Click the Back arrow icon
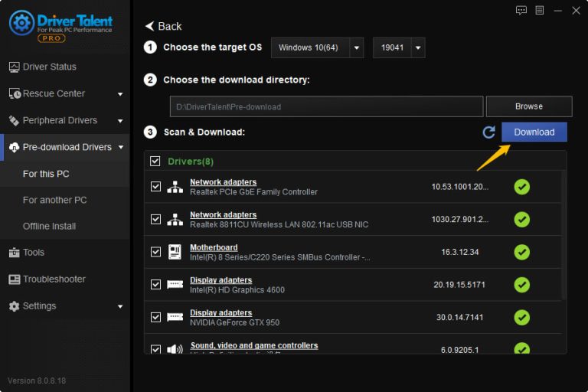This screenshot has height=392, width=588. click(149, 26)
